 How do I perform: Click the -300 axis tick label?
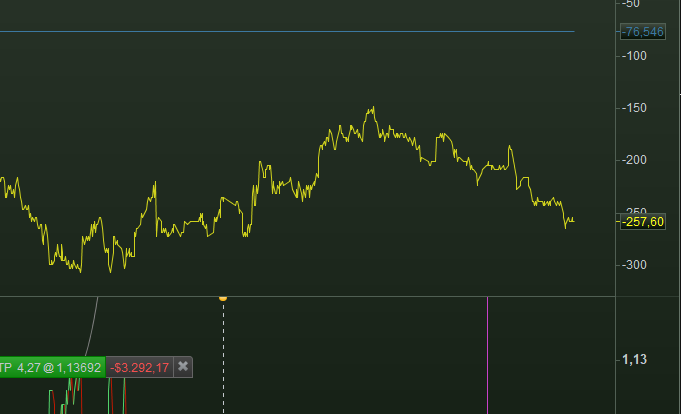coord(634,265)
